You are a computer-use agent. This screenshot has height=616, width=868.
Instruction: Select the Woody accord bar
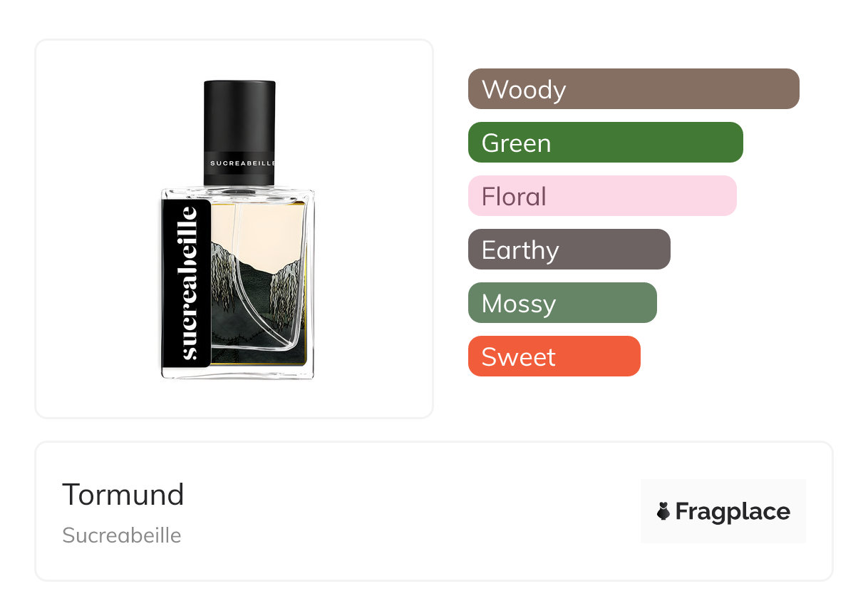[x=633, y=89]
